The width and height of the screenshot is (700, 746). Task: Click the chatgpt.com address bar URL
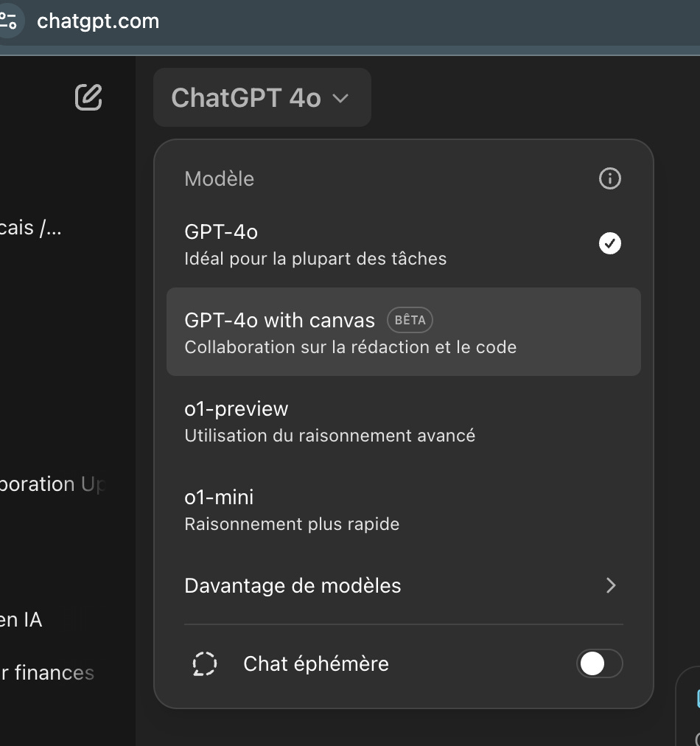click(98, 21)
